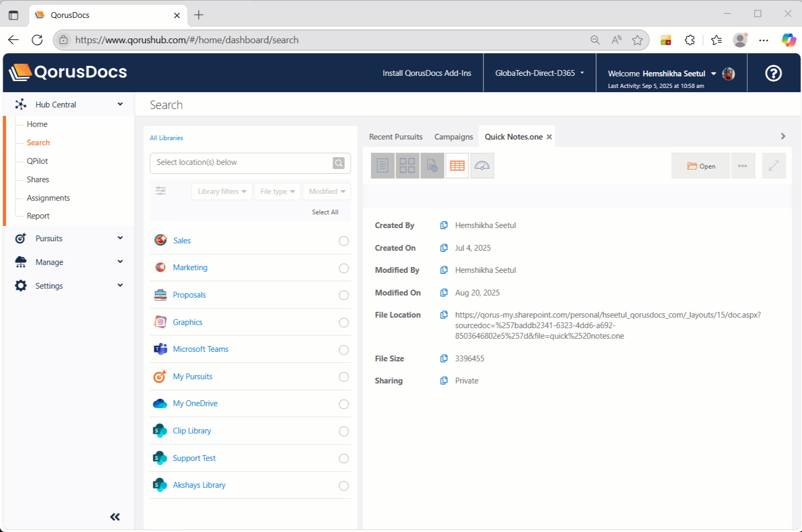Collapse the sidebar with double chevron
Screen dimensions: 802x532
pos(115,517)
